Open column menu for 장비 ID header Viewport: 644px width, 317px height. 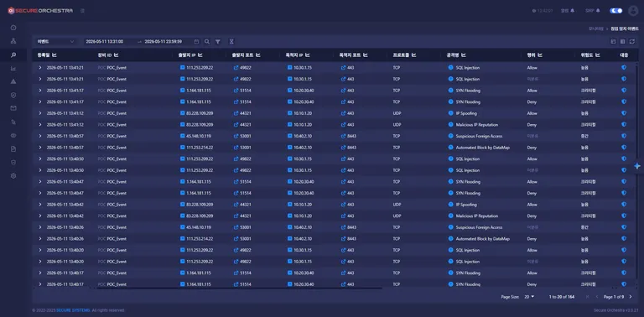click(x=116, y=55)
